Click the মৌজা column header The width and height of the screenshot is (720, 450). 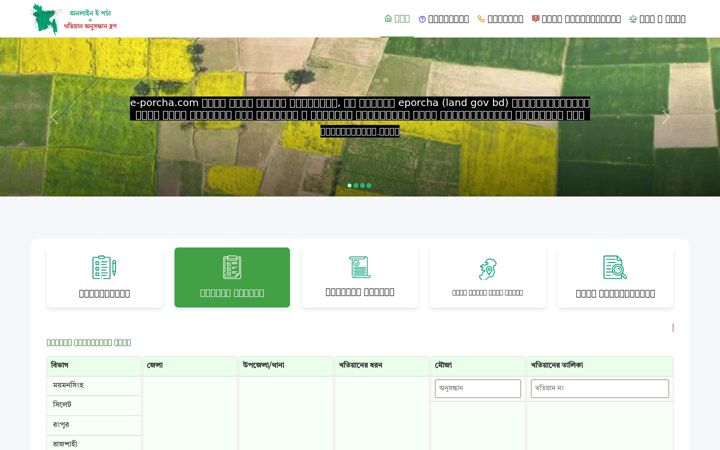[478, 366]
